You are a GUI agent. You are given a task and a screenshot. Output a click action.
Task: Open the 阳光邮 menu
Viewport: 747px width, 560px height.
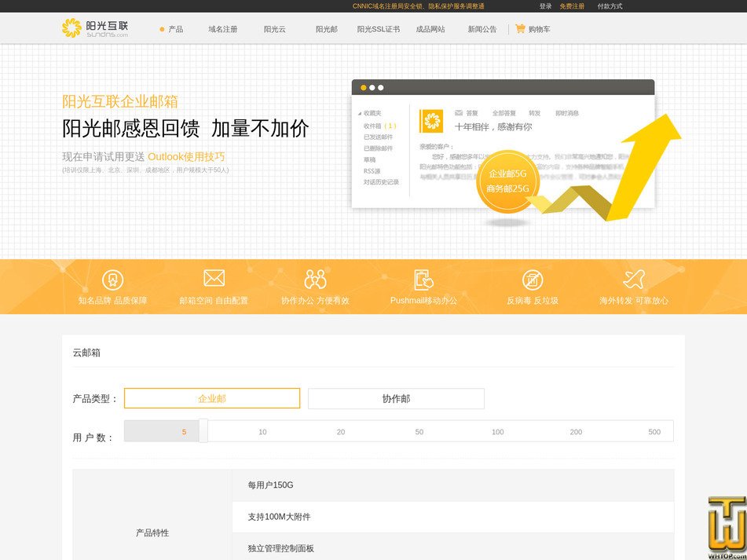click(x=327, y=29)
